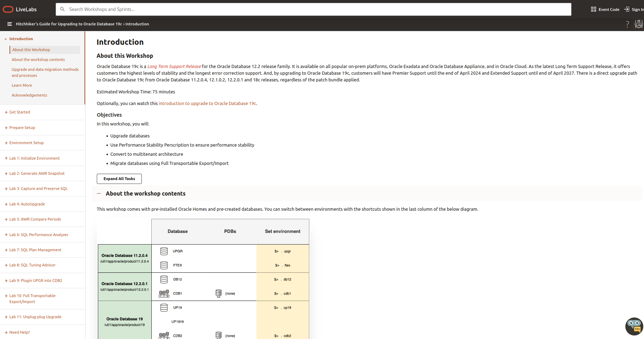Click the CDB2 container database icon
Viewport: 644px width, 339px height.
(164, 336)
